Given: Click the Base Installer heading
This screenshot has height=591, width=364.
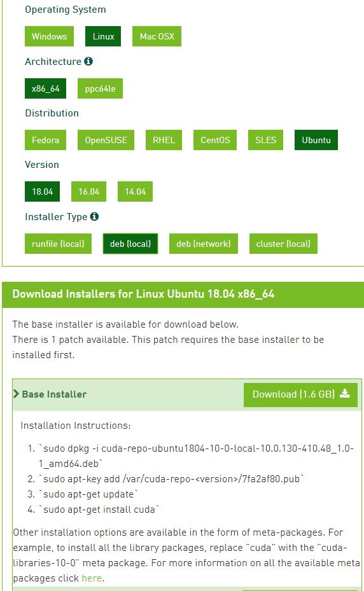Looking at the screenshot, I should tap(54, 394).
